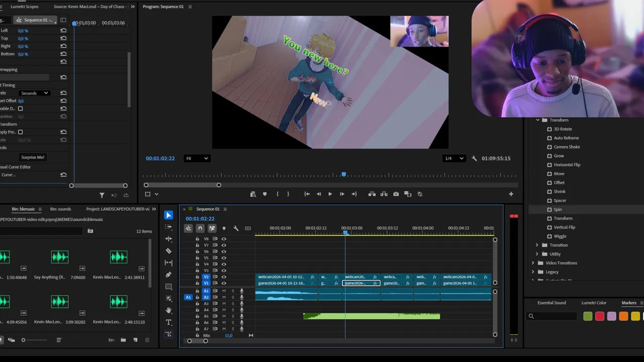The image size is (644, 362).
Task: Open the Lumetri Color tab
Action: click(594, 303)
